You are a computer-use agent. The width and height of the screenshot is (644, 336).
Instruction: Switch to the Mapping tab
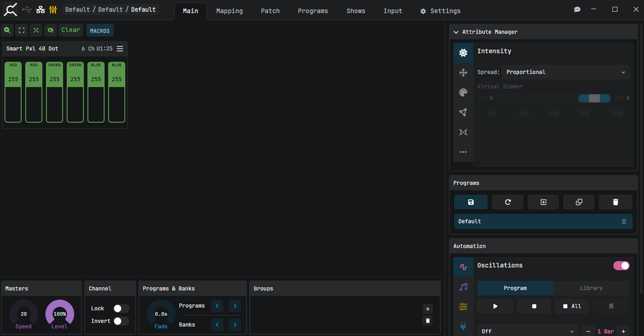coord(229,11)
